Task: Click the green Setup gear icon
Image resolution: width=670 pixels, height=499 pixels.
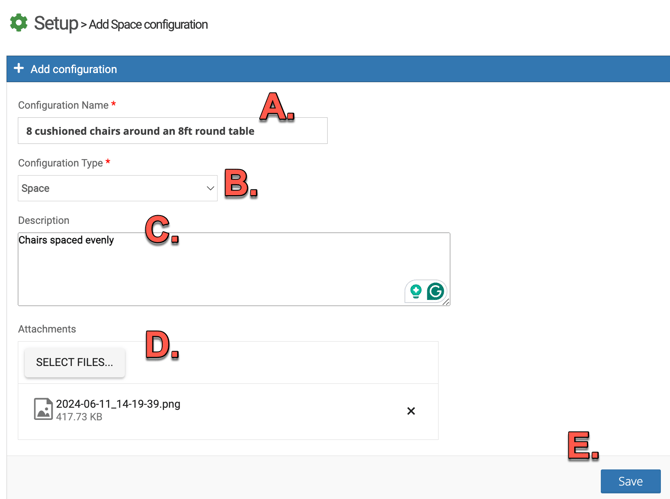Action: 18,23
